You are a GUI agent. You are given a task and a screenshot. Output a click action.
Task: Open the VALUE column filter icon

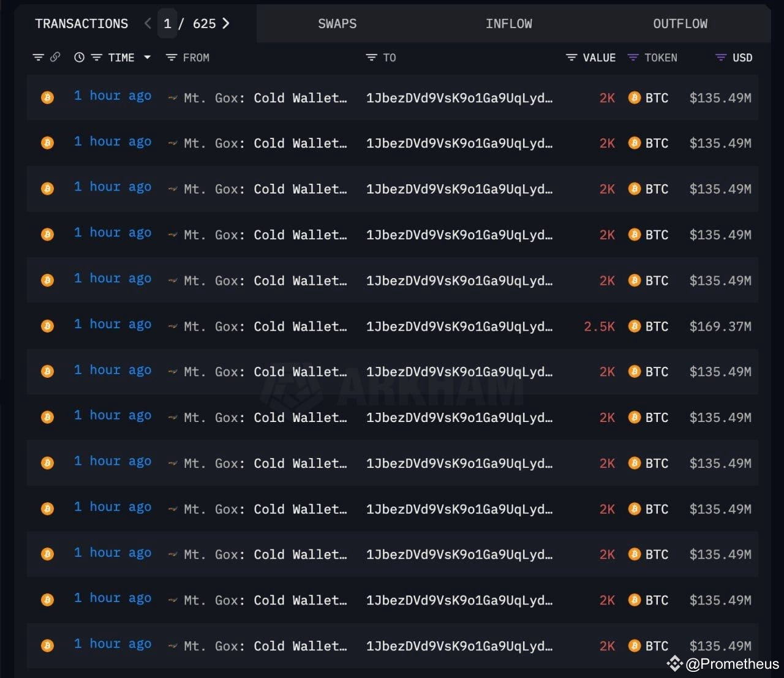click(x=571, y=58)
